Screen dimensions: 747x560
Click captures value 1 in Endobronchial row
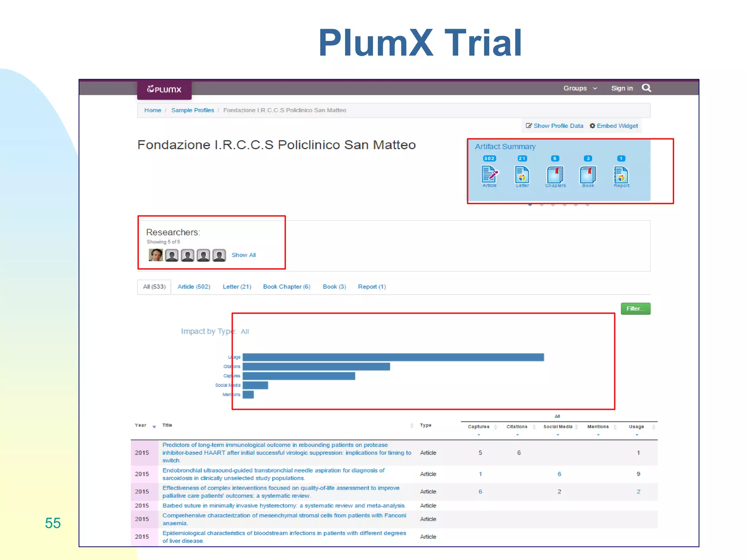click(480, 474)
